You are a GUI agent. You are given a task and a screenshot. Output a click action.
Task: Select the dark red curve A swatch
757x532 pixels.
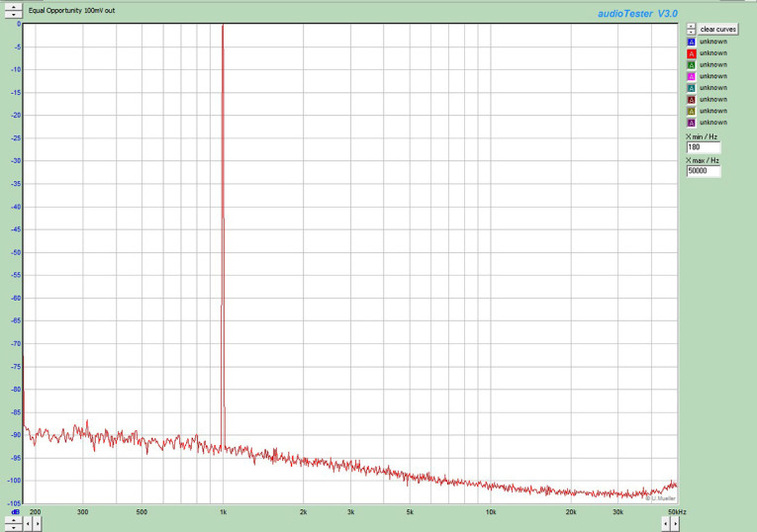coord(691,100)
